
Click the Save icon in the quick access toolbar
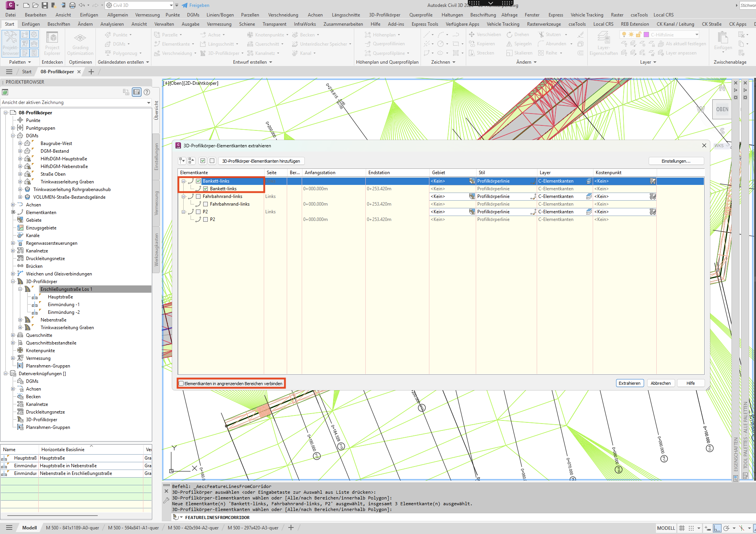pos(45,5)
